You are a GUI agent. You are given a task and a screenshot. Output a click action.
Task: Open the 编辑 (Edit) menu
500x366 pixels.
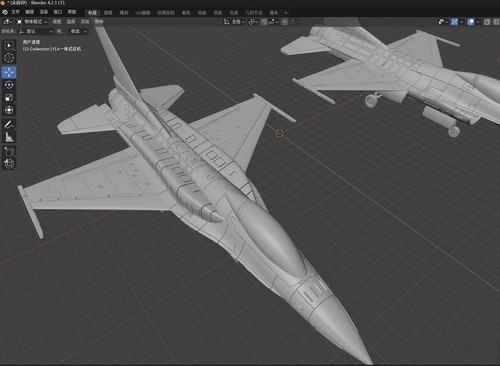point(30,12)
